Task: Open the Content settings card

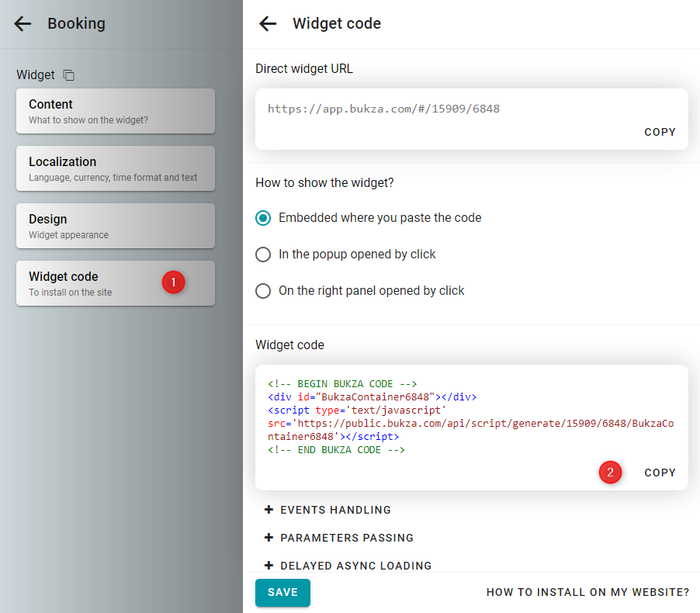Action: pyautogui.click(x=116, y=111)
